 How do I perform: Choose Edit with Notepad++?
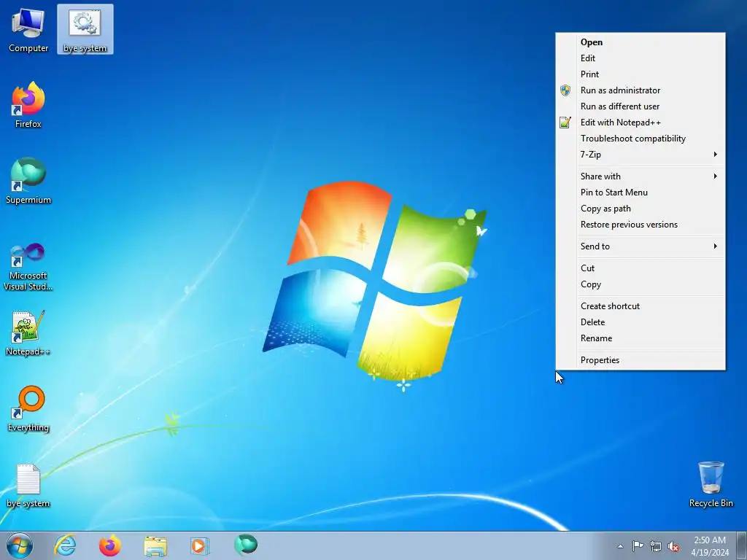(x=640, y=122)
